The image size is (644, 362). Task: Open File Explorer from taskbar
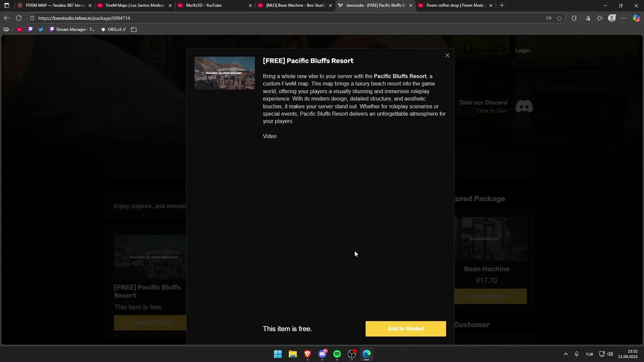293,354
